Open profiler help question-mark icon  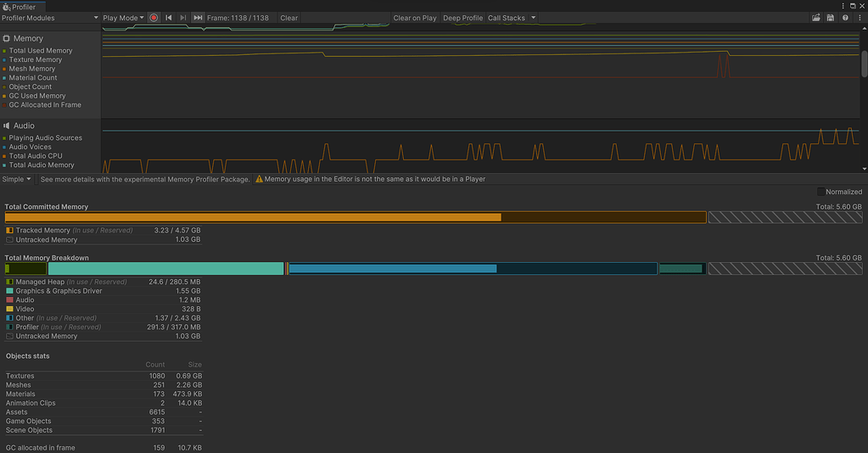tap(845, 18)
